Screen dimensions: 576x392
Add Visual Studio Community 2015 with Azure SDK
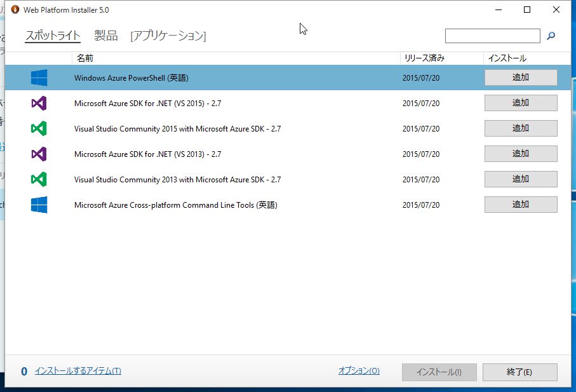tap(521, 128)
